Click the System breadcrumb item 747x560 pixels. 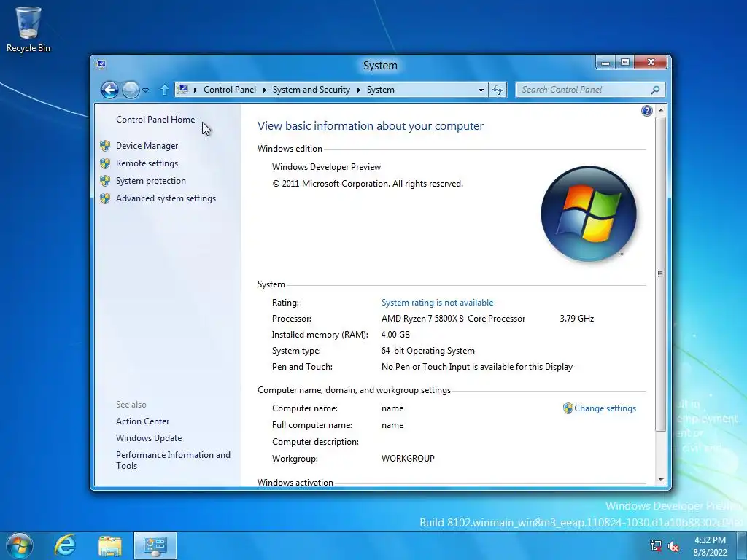coord(380,90)
